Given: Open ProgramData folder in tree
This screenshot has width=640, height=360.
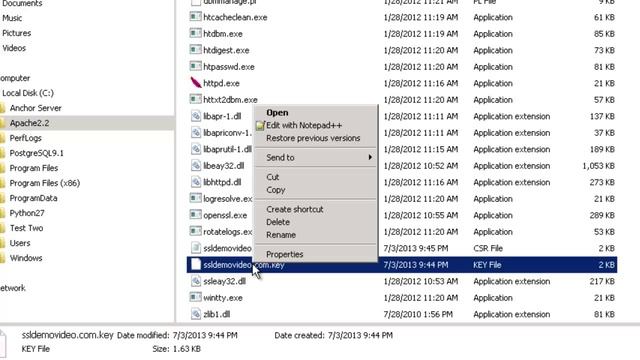Looking at the screenshot, I should click(x=33, y=198).
